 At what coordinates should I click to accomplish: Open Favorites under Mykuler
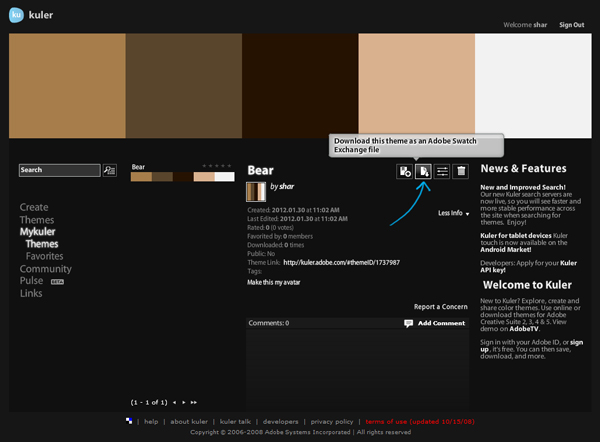point(44,256)
